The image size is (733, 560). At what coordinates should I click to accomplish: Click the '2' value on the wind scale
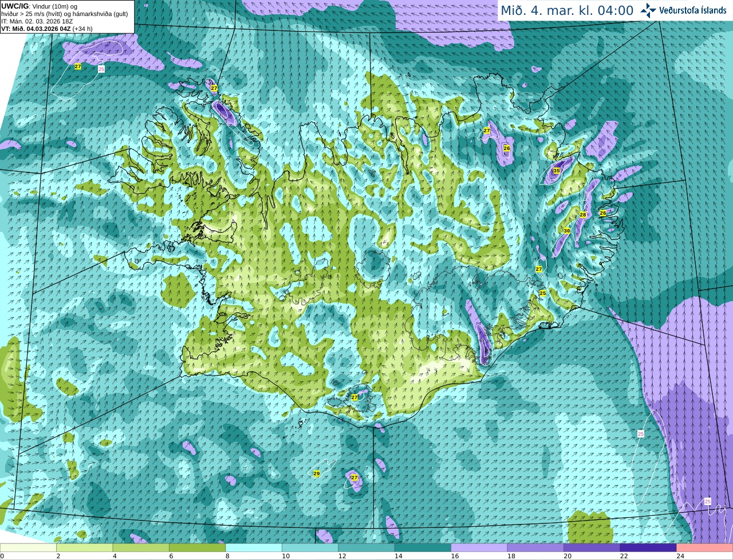(58, 556)
